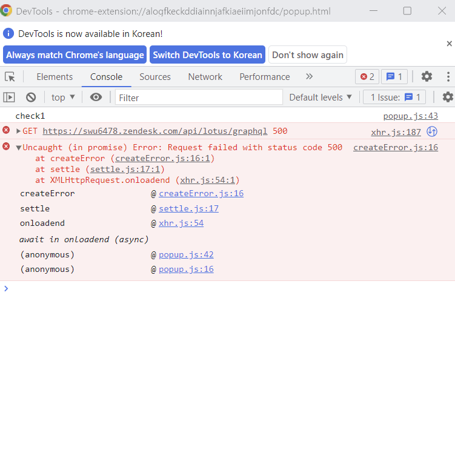Click the XHR replay icon next to xhr.js:187

click(432, 132)
